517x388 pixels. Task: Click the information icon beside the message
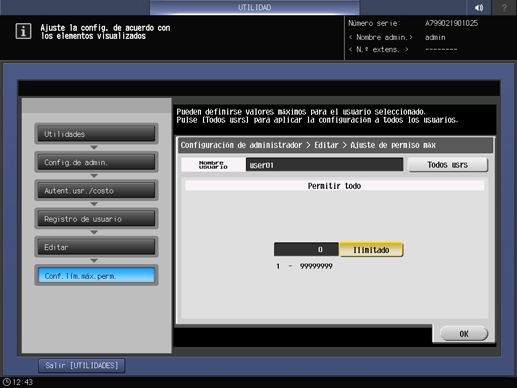[x=23, y=31]
